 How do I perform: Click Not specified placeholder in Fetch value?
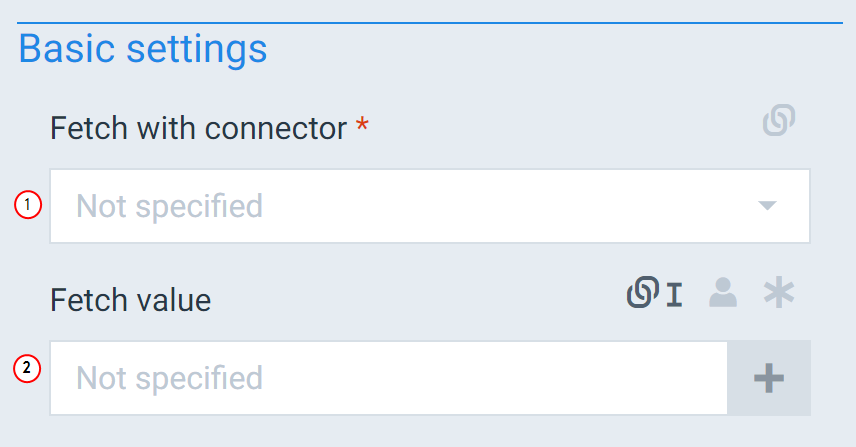pos(169,378)
